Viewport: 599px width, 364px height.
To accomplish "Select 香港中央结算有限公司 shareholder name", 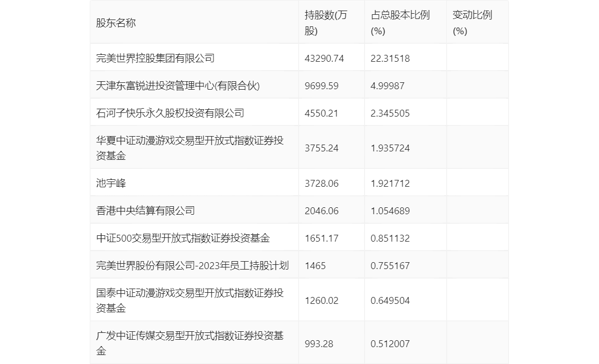I will click(145, 210).
